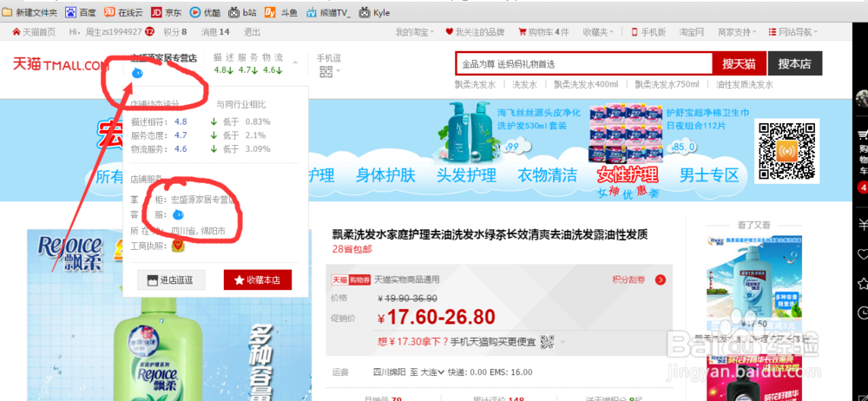The image size is (868, 401).
Task: Open the 手机版 link
Action: (x=648, y=32)
